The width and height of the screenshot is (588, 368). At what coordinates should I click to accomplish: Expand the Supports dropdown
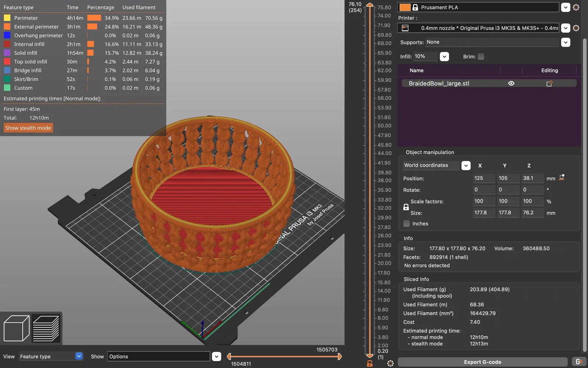566,42
